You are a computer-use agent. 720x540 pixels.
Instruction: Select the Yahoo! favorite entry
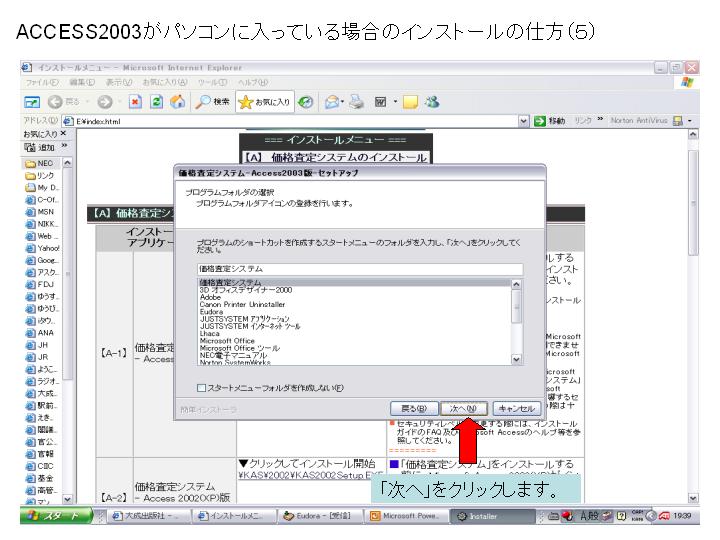[43, 248]
